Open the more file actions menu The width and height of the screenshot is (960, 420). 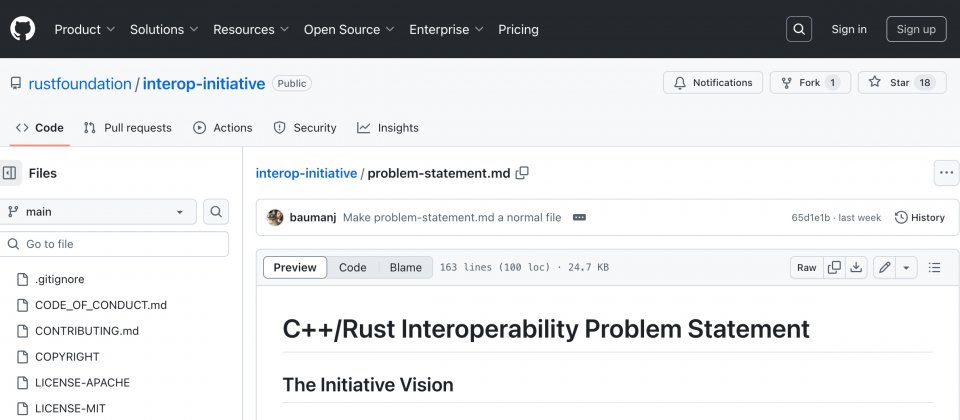pyautogui.click(x=947, y=173)
